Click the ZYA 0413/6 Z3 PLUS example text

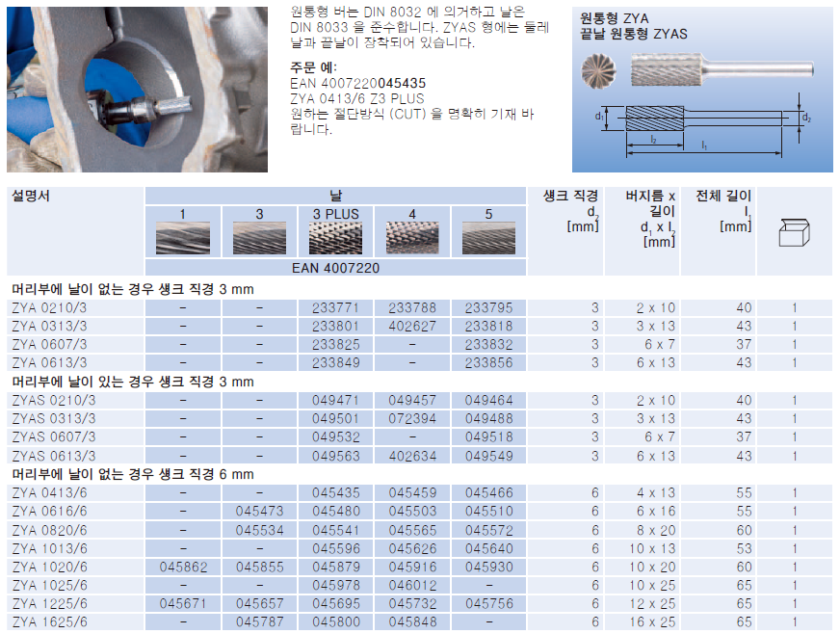click(x=357, y=98)
